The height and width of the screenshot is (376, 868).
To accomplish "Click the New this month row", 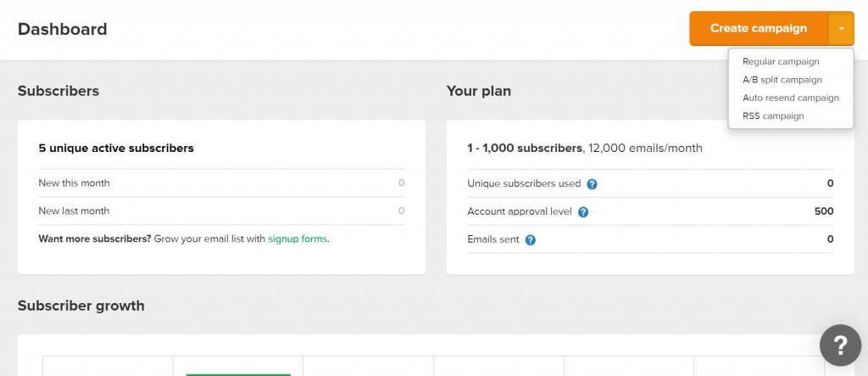I will [221, 183].
